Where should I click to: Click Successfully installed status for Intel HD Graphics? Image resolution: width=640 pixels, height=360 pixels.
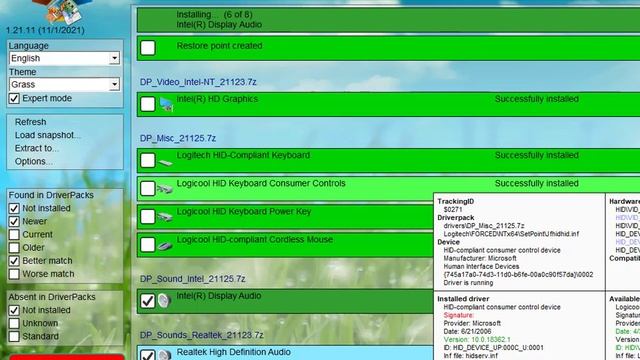coord(536,99)
